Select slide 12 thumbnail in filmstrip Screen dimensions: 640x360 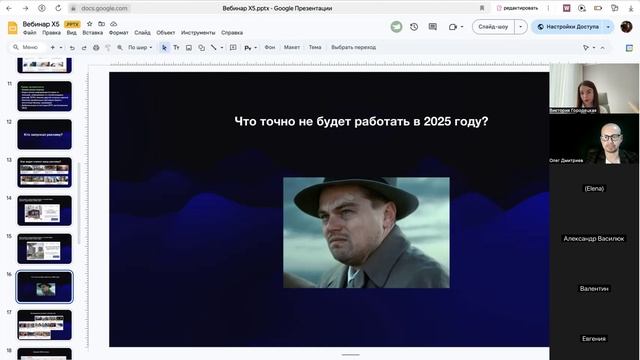coord(44,134)
